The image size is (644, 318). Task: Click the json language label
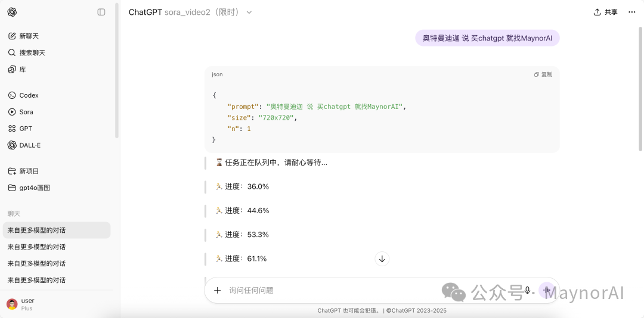point(217,74)
